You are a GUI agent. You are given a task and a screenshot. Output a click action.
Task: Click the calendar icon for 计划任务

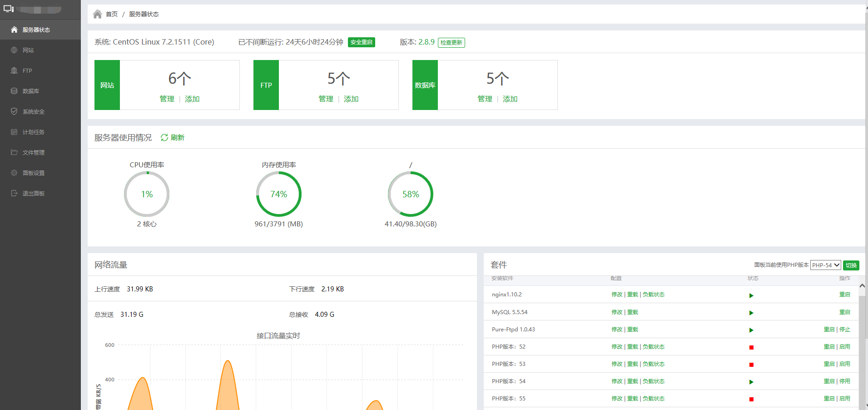click(x=14, y=132)
